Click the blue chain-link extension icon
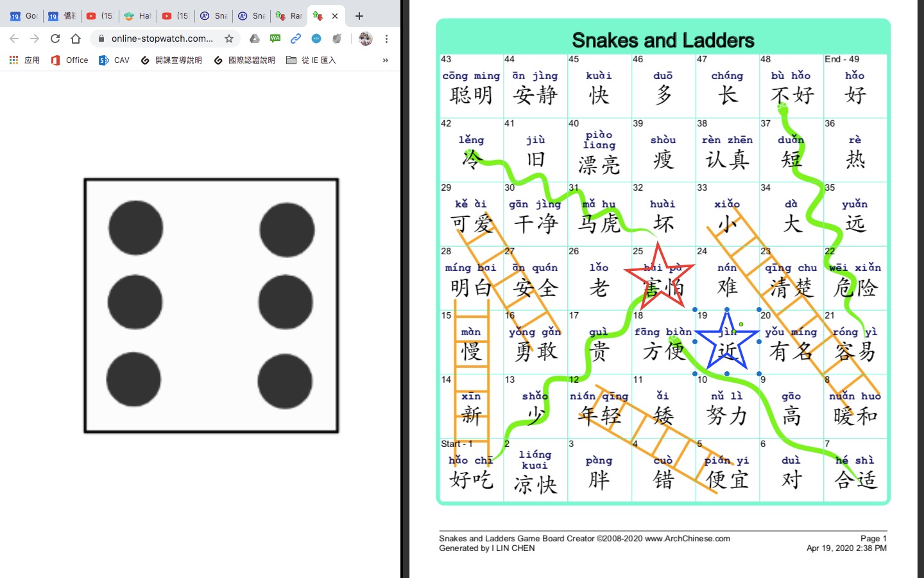Screen dimensions: 924x578 pos(296,39)
